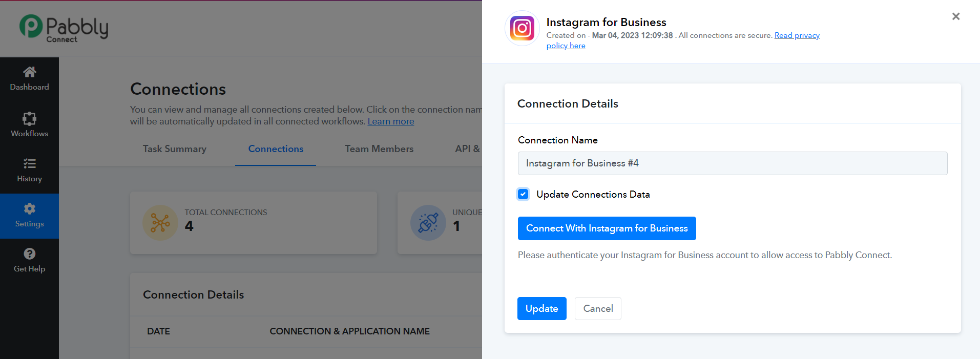Click the Unique connections plug icon

click(x=428, y=223)
